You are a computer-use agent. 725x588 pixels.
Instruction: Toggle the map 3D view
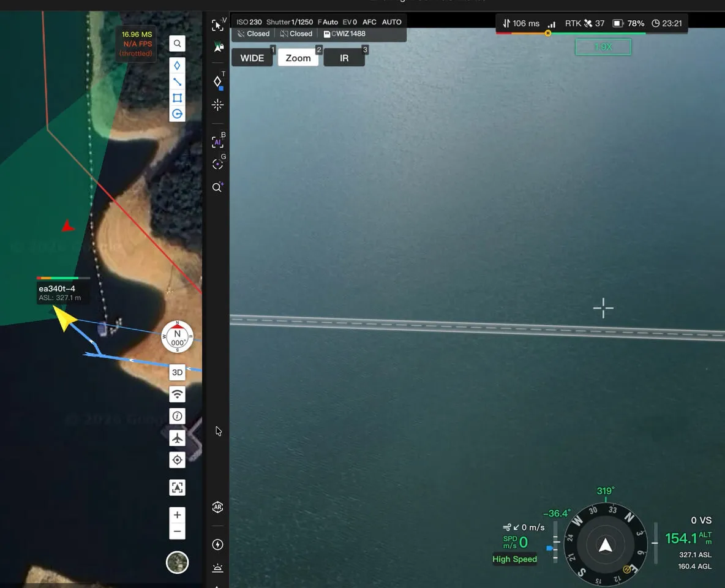coord(177,372)
